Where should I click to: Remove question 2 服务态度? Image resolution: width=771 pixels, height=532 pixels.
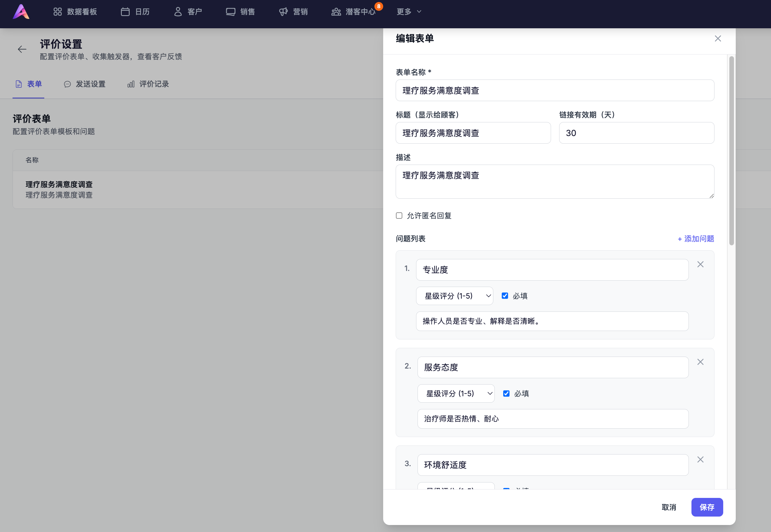point(700,362)
